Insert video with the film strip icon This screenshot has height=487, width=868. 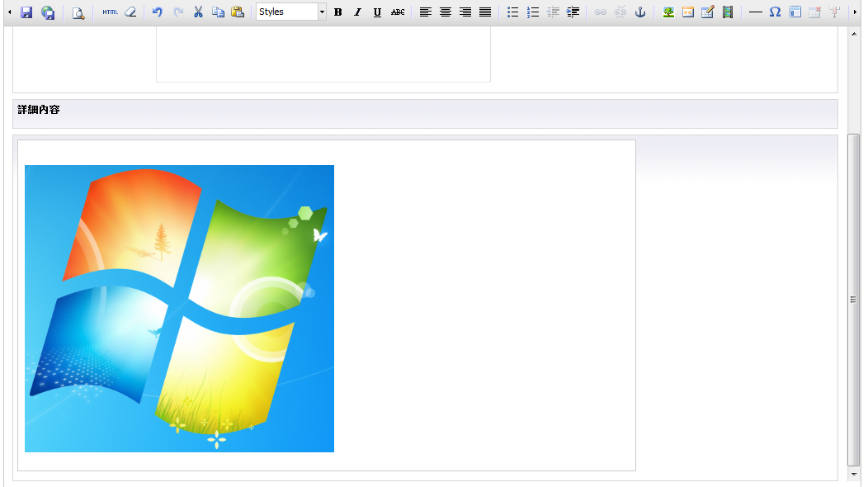[728, 12]
